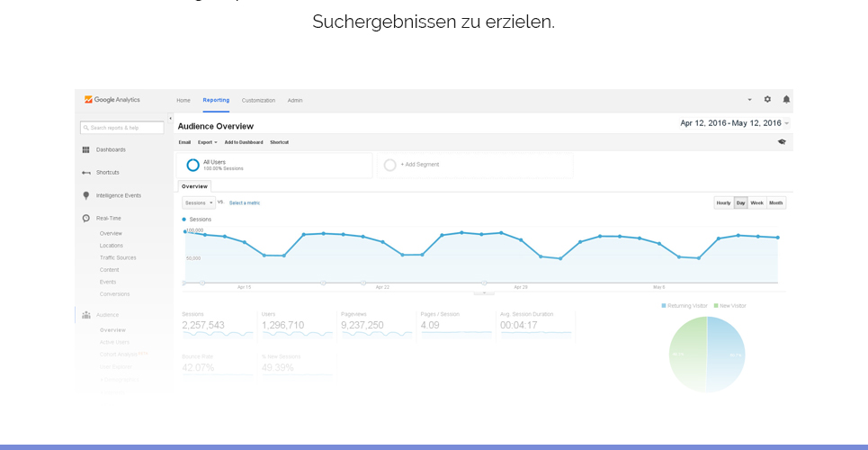The width and height of the screenshot is (868, 450).
Task: Click the Pageviews value 9,237,250
Action: (362, 325)
